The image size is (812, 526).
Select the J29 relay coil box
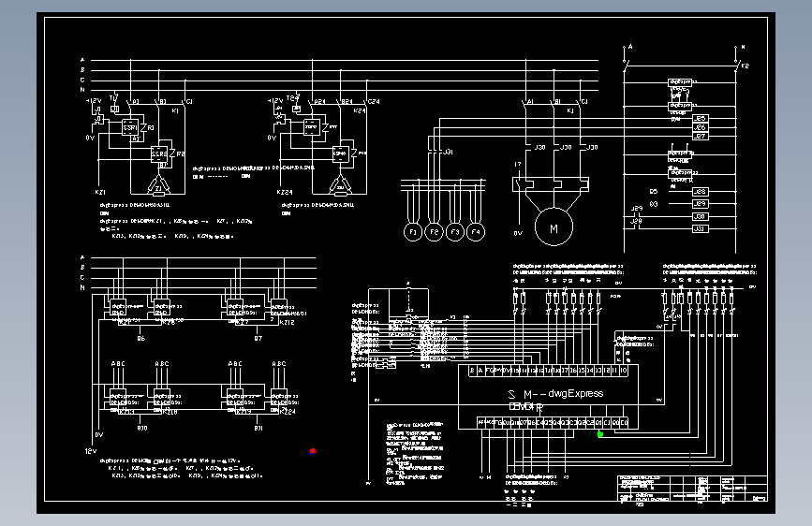[700, 204]
